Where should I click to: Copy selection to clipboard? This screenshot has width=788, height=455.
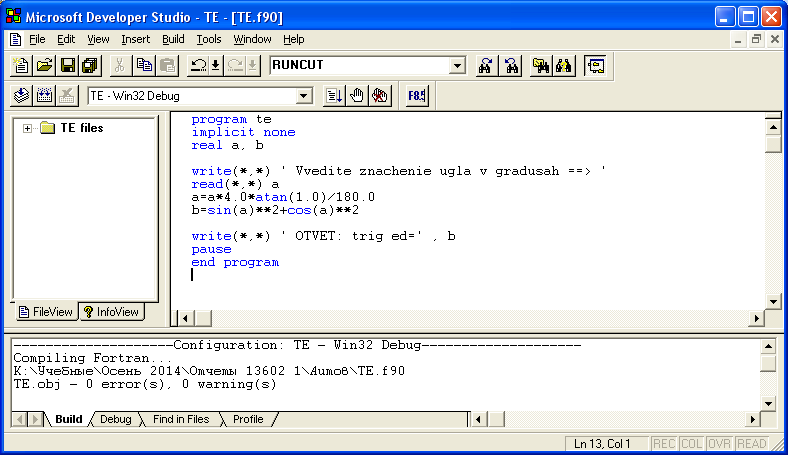pos(144,65)
